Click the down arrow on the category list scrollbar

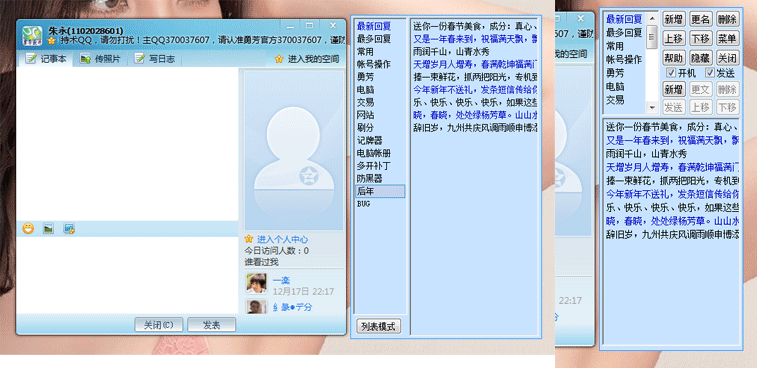point(652,108)
